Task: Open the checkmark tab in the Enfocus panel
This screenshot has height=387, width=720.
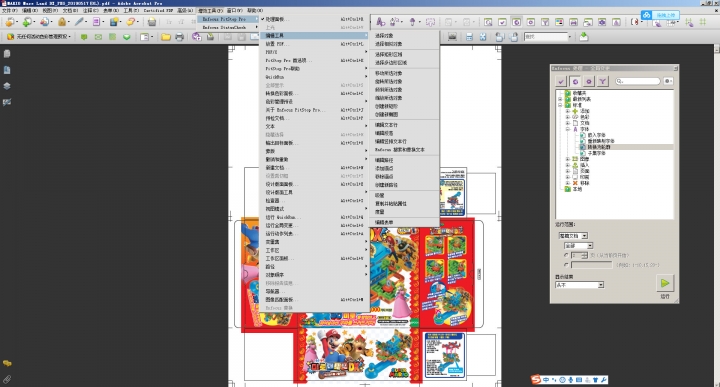Action: coord(561,81)
